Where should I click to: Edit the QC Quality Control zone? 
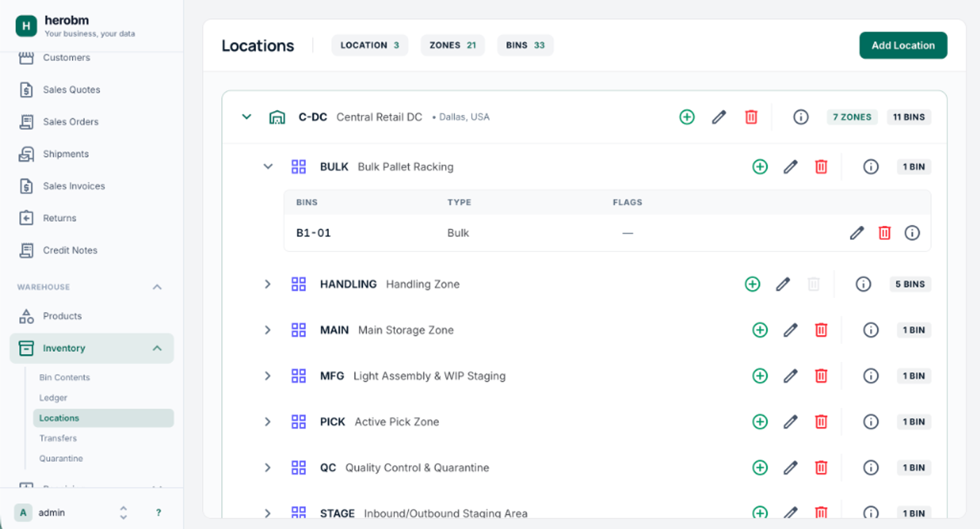[x=790, y=467]
